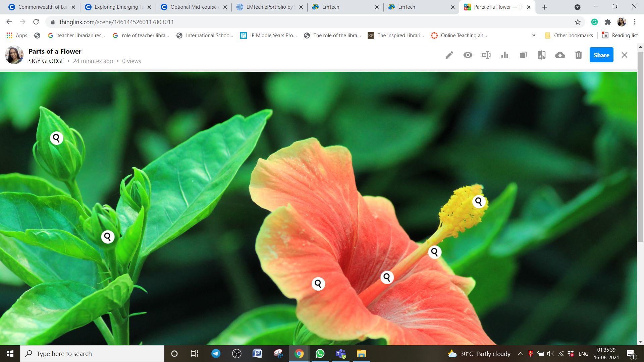
Task: Open the hotspot on the top flower bud
Action: (57, 138)
